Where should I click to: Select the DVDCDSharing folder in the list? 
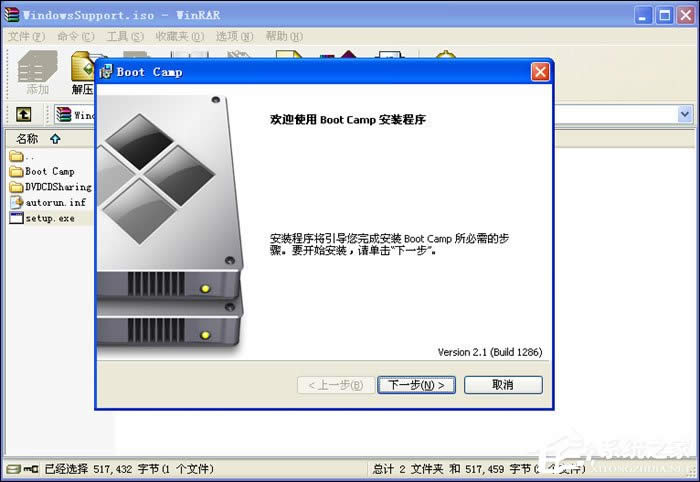pos(57,186)
